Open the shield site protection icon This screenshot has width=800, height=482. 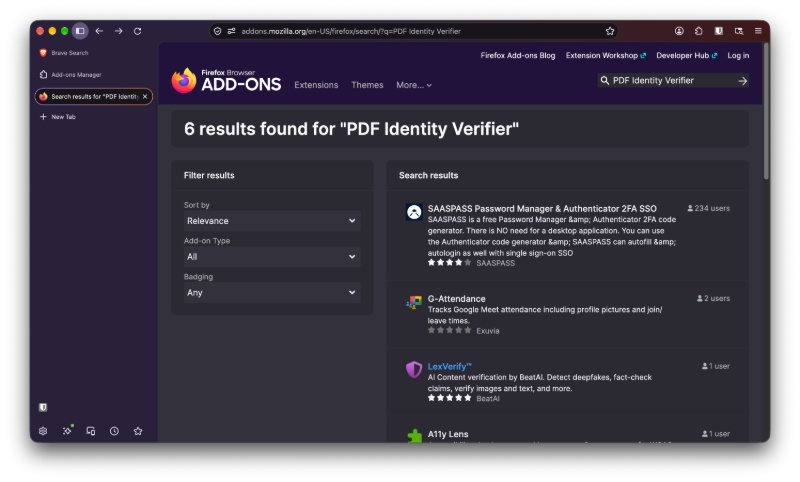click(217, 31)
